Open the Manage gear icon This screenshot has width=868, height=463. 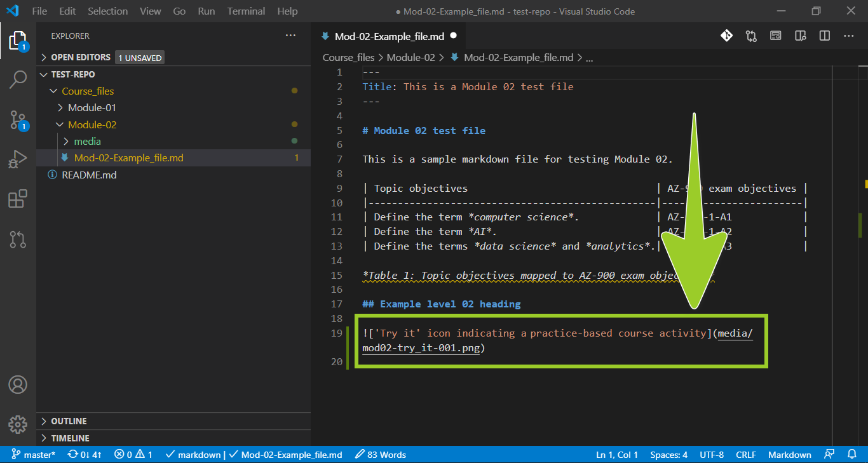[18, 424]
